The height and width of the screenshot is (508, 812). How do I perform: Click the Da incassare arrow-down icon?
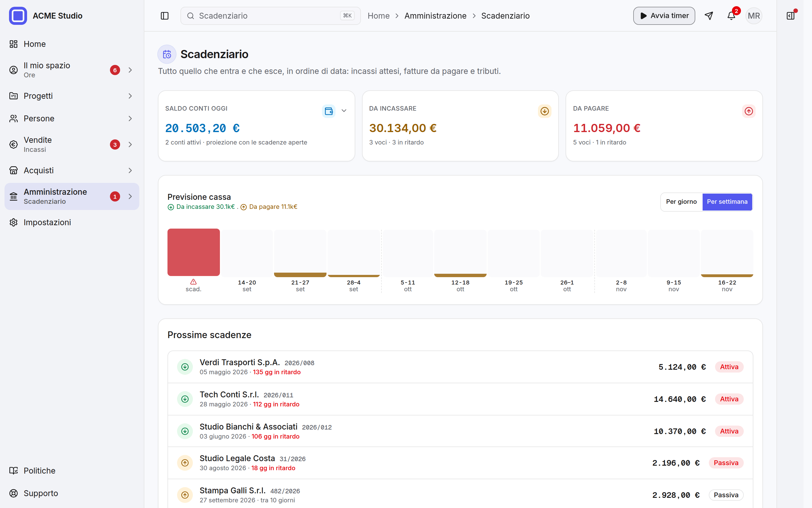pos(545,111)
